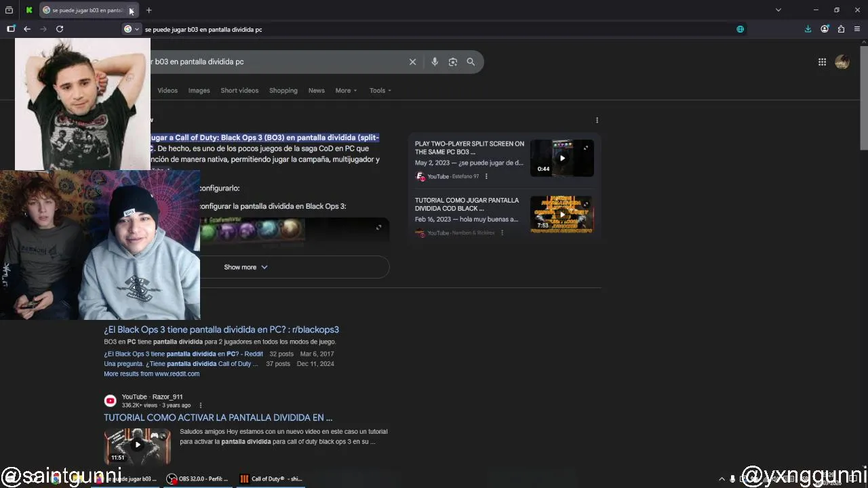Open options for the Estefano 97 video
Screen dimensions: 868x488
click(x=486, y=176)
